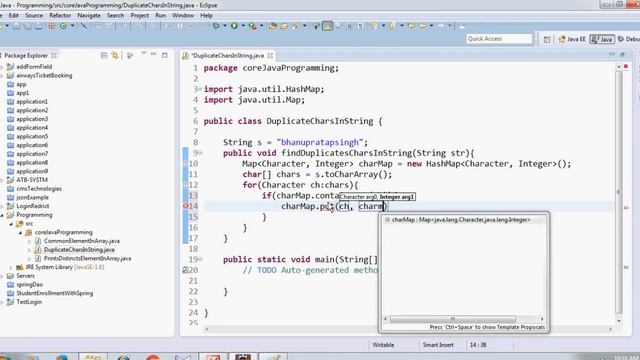Screen dimensions: 640x360
Task: Open the Project menu
Action: coord(140,16)
